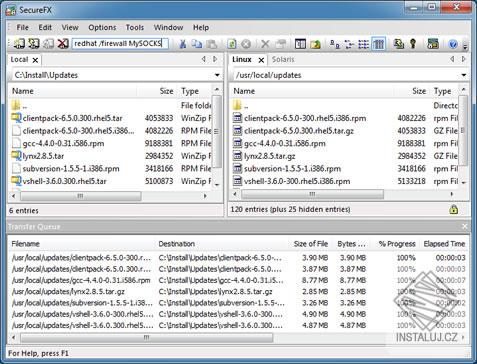Image resolution: width=477 pixels, height=364 pixels.
Task: Select local file vshell-3.6.0.300.rhel5.tar
Action: coord(65,181)
